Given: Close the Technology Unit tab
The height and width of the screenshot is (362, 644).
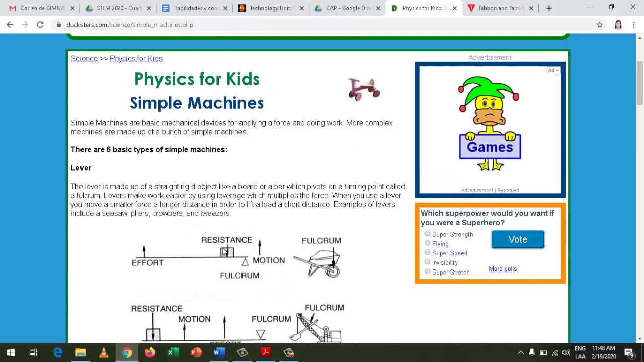Looking at the screenshot, I should (302, 8).
